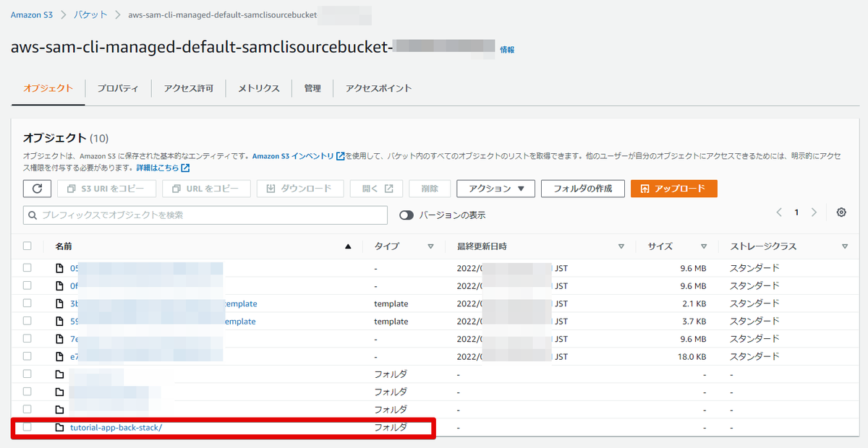Tick checkbox for the 2.1 KB template row
The image size is (868, 448).
(27, 303)
